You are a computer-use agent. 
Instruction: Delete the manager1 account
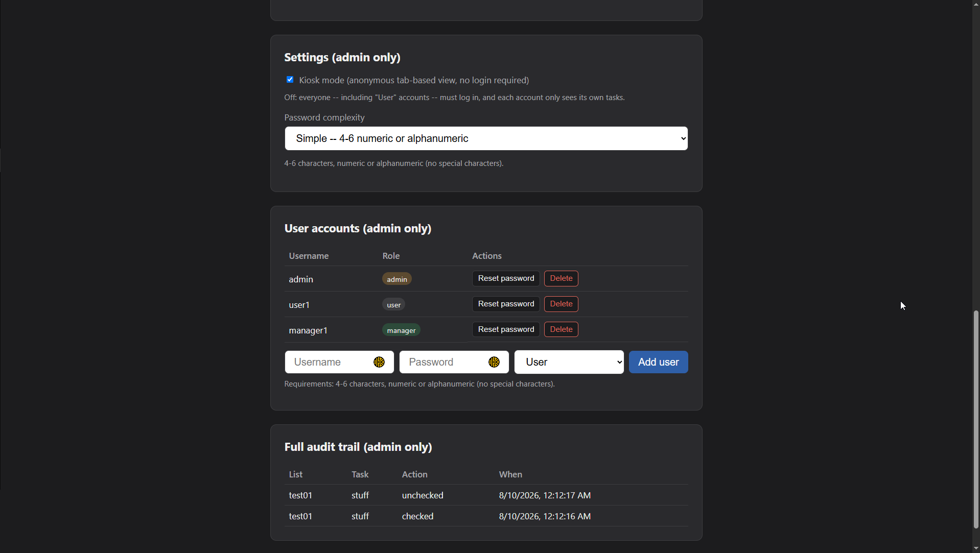[x=561, y=329]
